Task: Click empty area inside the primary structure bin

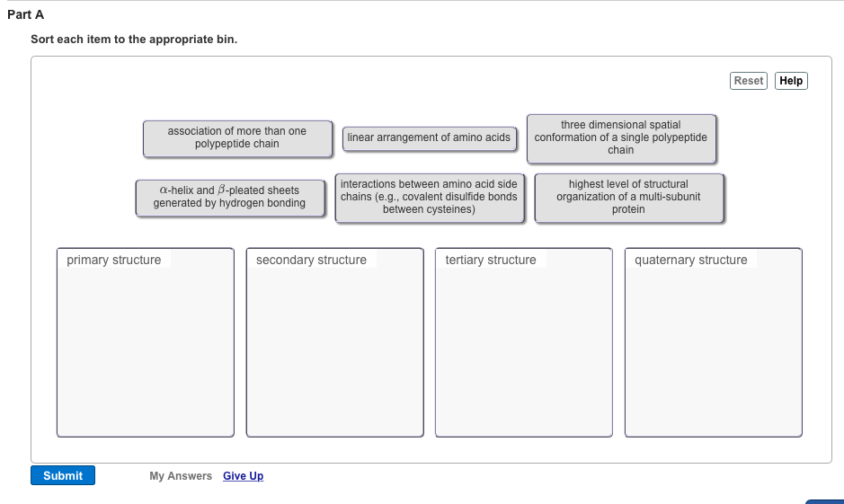Action: (146, 350)
